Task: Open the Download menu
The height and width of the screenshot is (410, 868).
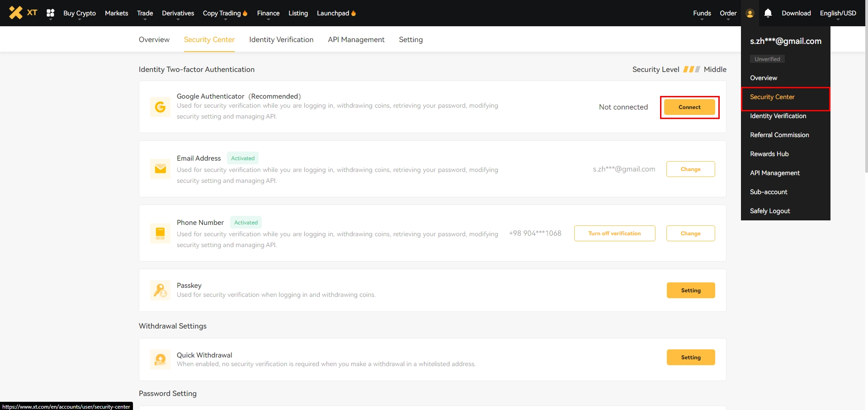Action: click(797, 13)
